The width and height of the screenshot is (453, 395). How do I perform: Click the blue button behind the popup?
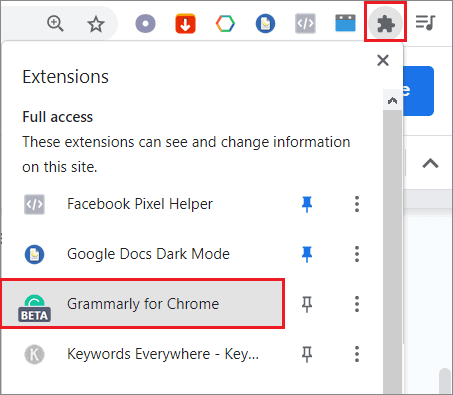[x=418, y=91]
